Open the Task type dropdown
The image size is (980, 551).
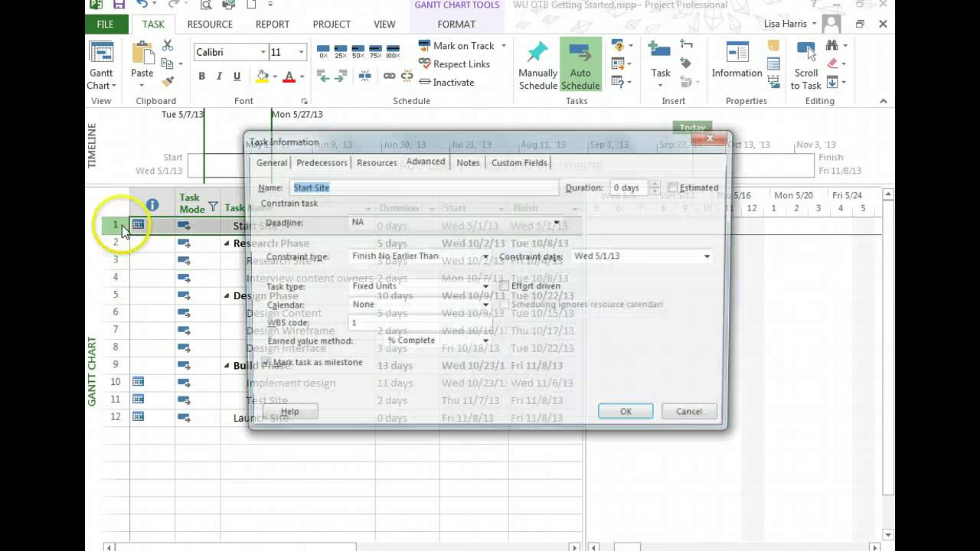pos(485,286)
